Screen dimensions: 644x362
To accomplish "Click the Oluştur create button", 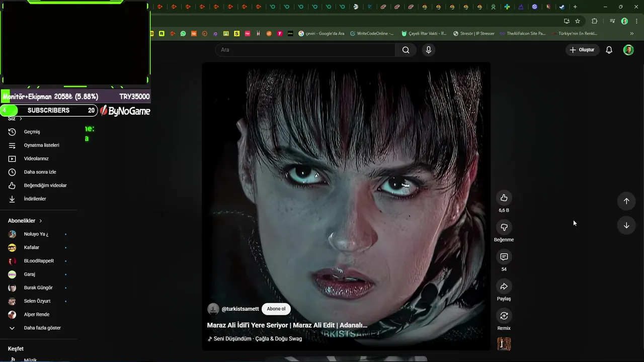I will click(582, 50).
